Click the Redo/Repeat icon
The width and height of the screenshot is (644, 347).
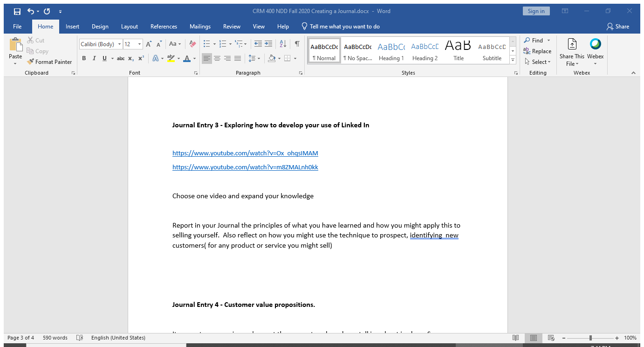tap(47, 11)
